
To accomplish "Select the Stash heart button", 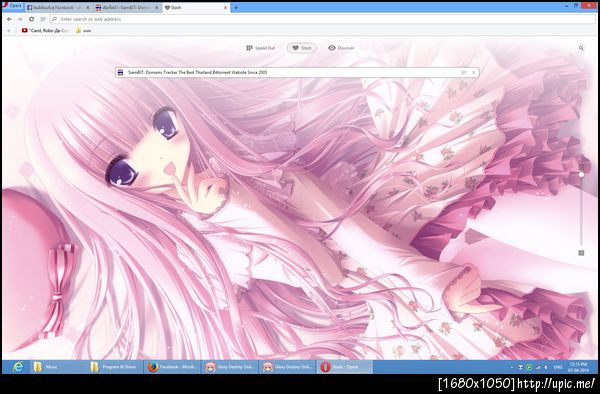I will point(302,48).
